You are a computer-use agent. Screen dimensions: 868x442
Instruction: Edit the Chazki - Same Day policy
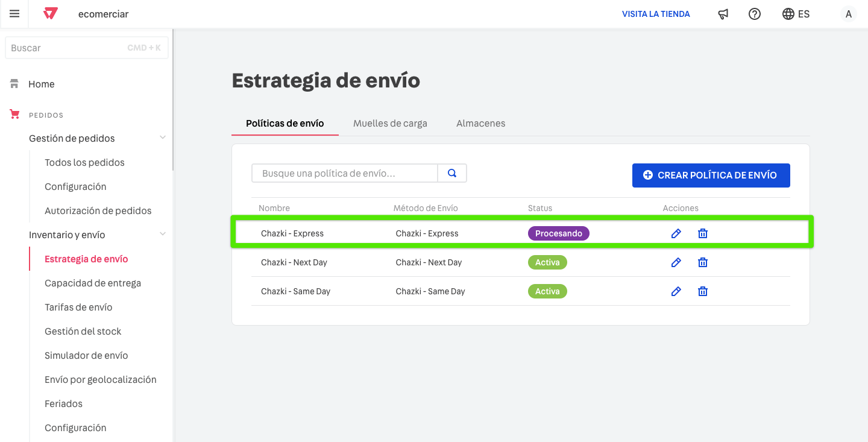pos(676,291)
